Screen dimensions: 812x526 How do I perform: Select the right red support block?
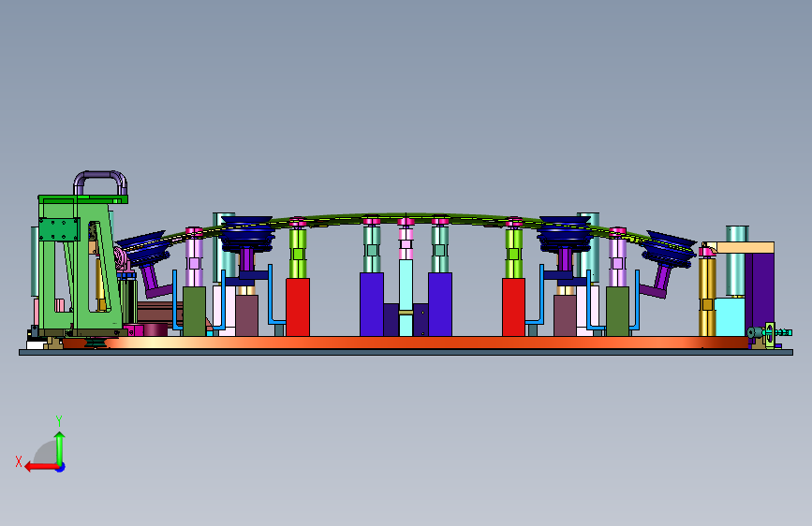(x=514, y=307)
